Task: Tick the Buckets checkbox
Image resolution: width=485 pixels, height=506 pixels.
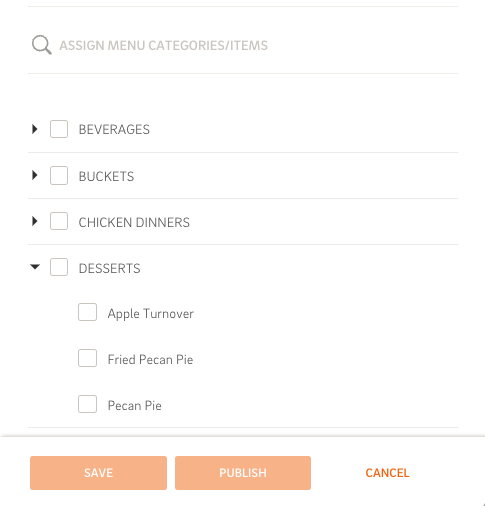Action: click(59, 175)
